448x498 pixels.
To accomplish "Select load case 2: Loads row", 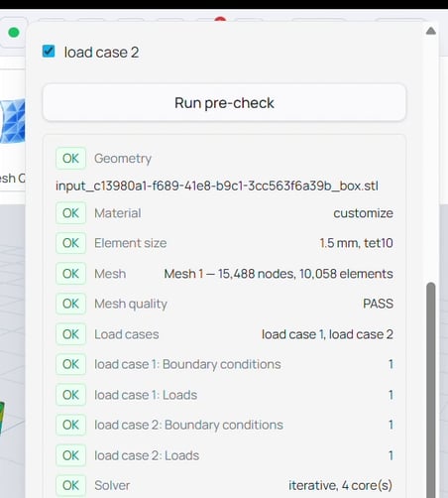I will click(225, 455).
